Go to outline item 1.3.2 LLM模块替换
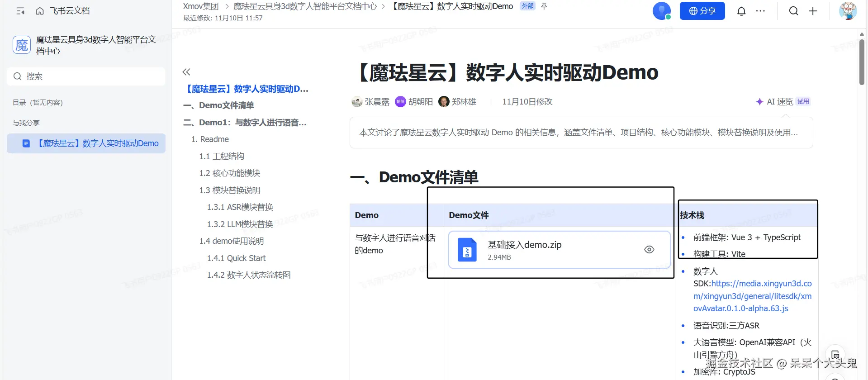Viewport: 868px width, 380px height. pyautogui.click(x=240, y=224)
